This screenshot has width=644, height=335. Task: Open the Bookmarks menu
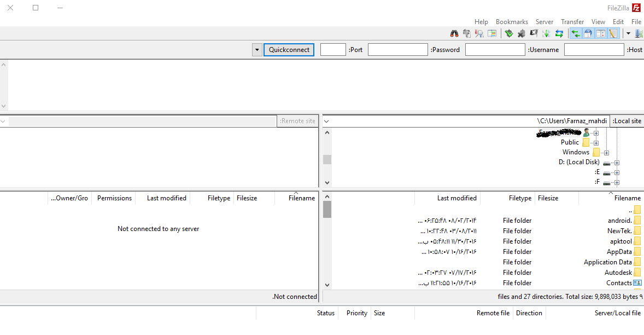pyautogui.click(x=512, y=22)
